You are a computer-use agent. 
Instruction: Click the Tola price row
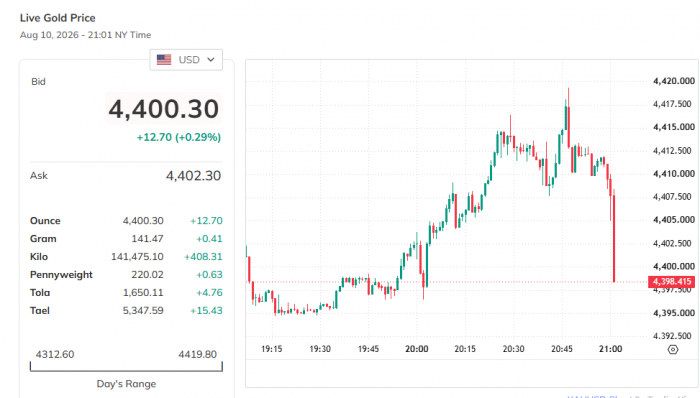[126, 293]
